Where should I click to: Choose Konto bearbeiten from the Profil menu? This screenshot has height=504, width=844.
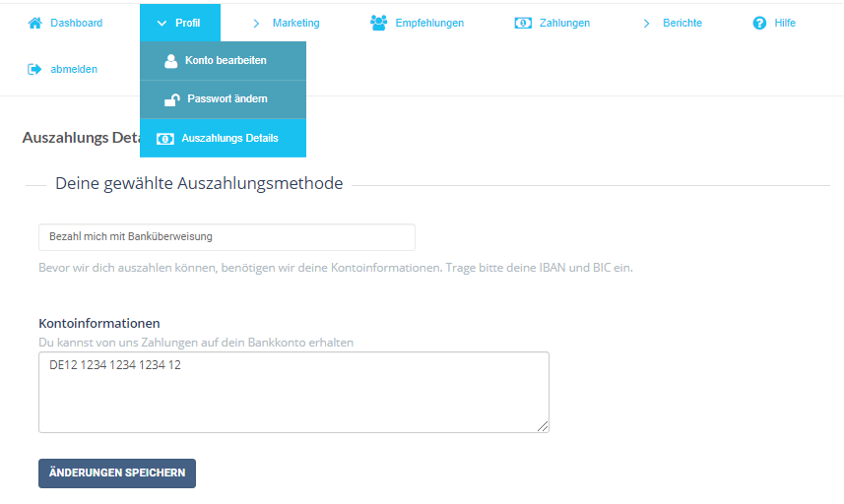click(223, 61)
